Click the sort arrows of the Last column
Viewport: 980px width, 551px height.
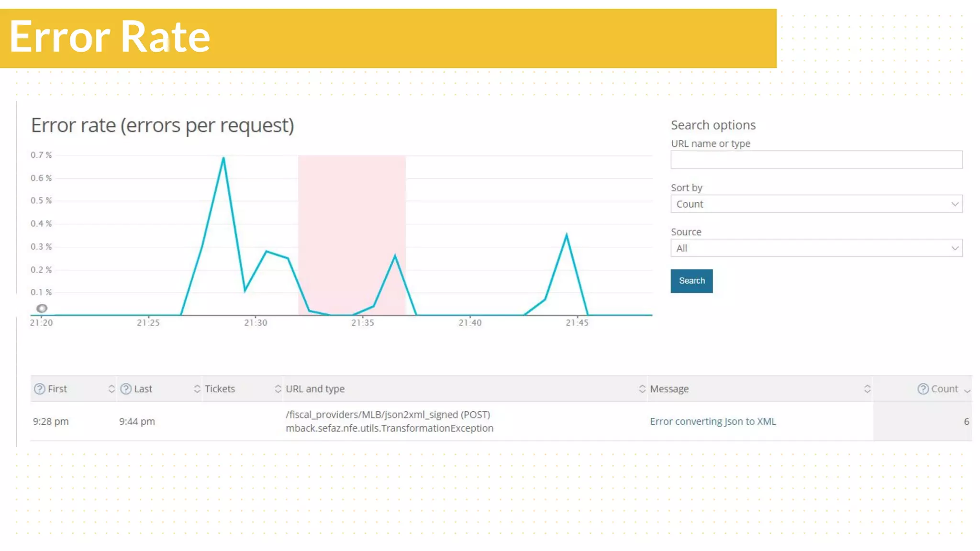tap(197, 389)
